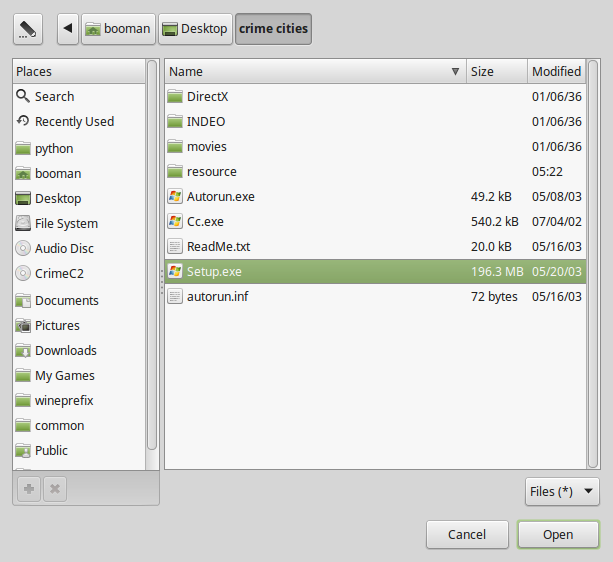This screenshot has width=613, height=562.
Task: Click the crime cities path button
Action: [273, 29]
